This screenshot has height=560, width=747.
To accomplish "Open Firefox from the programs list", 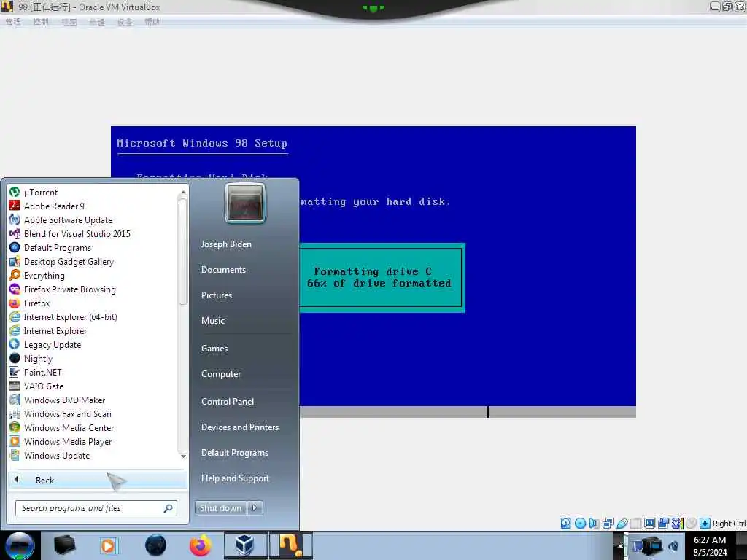I will [x=29, y=303].
